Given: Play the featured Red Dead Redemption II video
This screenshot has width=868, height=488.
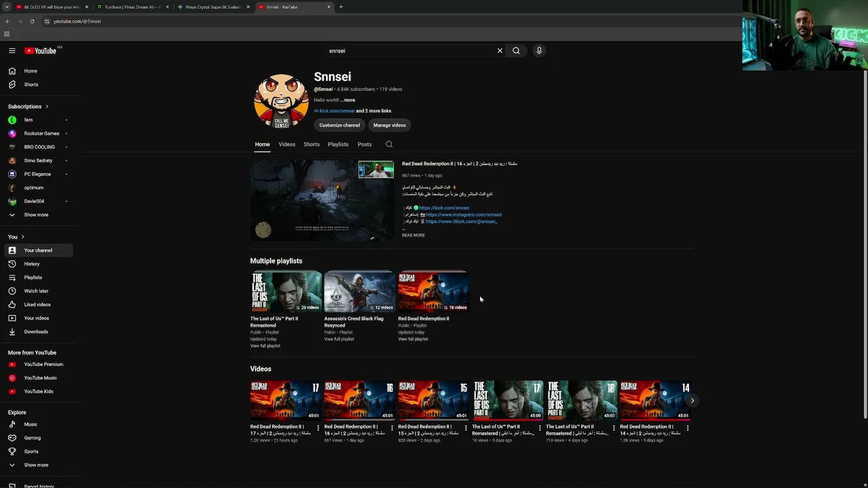Looking at the screenshot, I should point(322,201).
